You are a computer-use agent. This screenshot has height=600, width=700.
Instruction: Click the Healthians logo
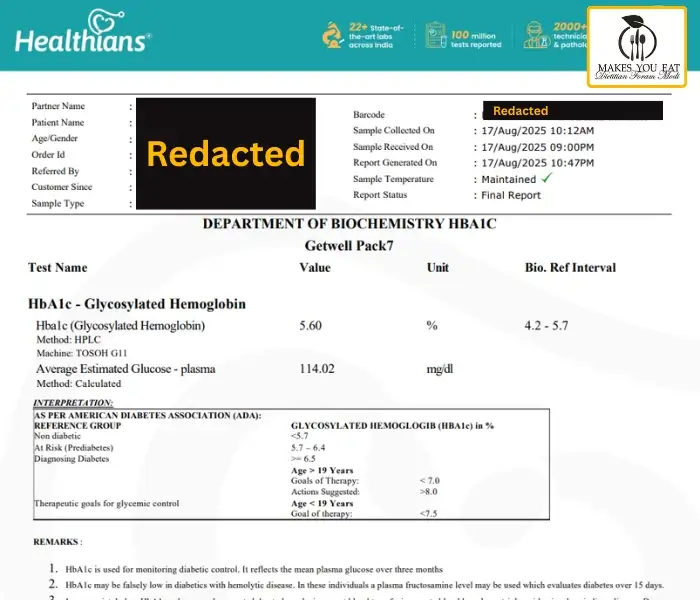pyautogui.click(x=82, y=40)
